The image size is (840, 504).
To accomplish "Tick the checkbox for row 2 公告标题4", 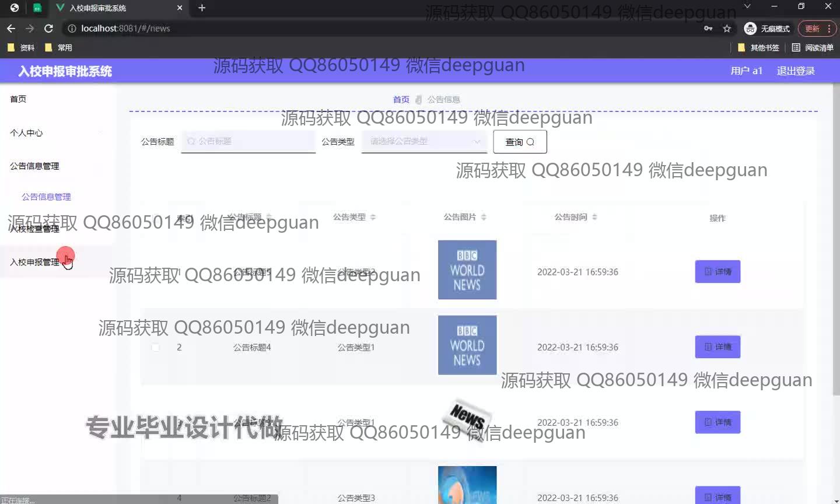I will pos(155,347).
